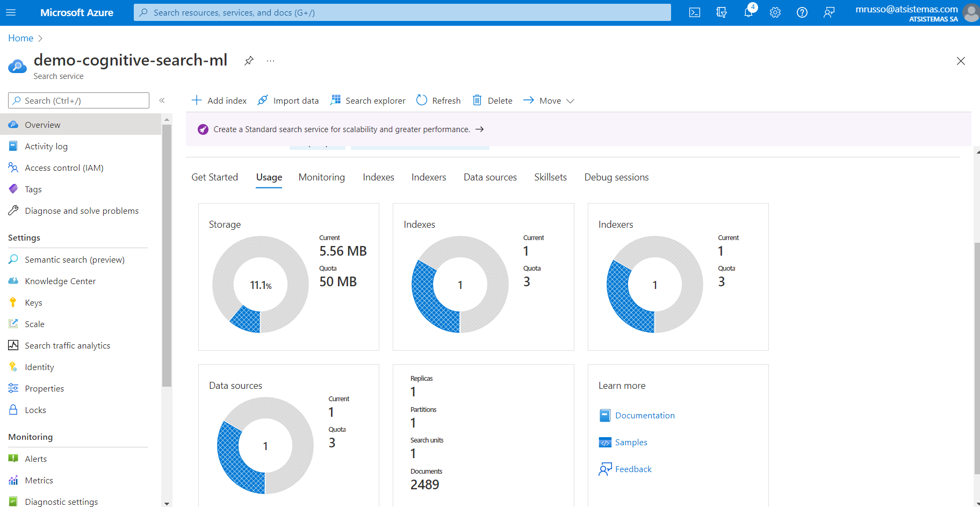Image resolution: width=980 pixels, height=507 pixels.
Task: Open the Feedback link in Learn more
Action: [x=633, y=469]
